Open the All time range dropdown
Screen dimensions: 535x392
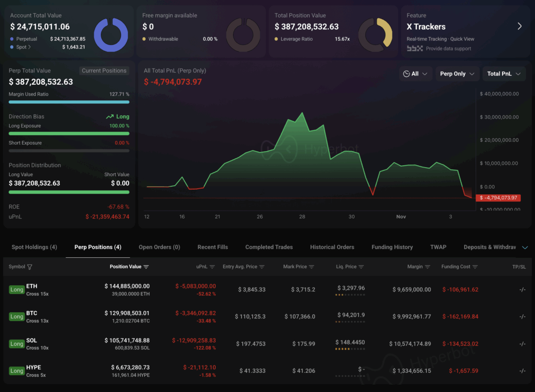click(415, 73)
